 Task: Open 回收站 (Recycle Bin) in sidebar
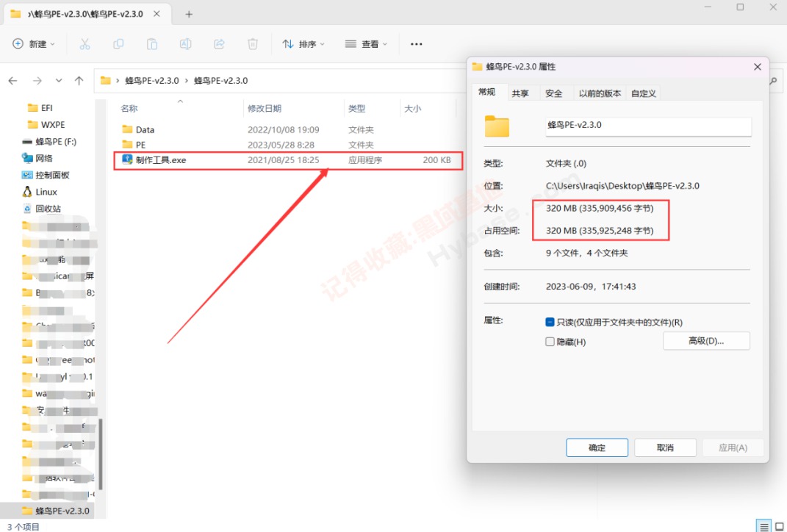[x=42, y=208]
